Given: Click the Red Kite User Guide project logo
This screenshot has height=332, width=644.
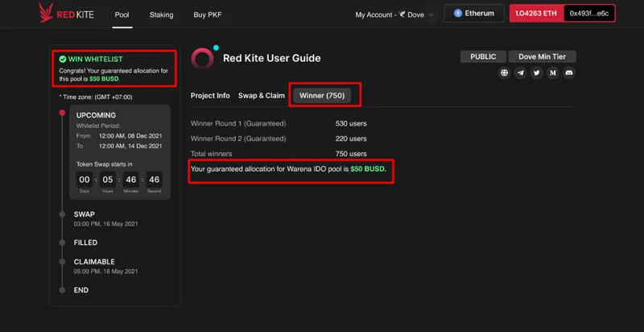Looking at the screenshot, I should click(203, 58).
